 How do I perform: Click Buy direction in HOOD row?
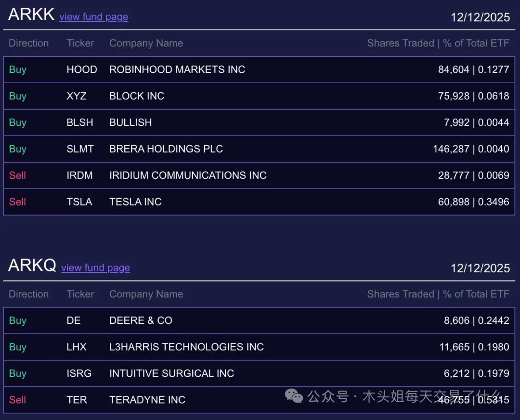18,70
